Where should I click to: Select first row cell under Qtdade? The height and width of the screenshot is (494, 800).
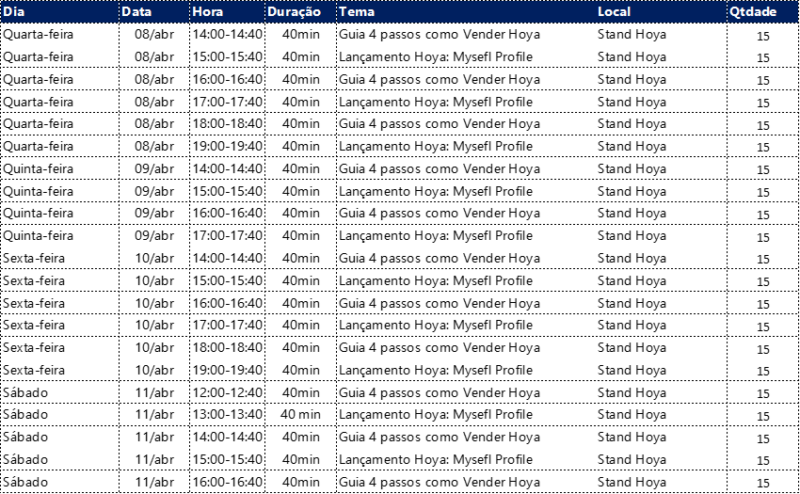763,45
